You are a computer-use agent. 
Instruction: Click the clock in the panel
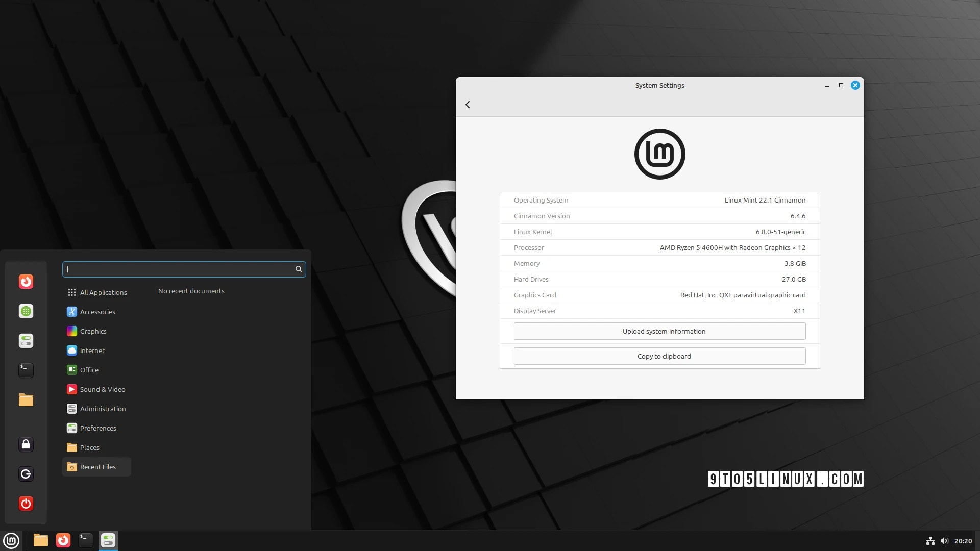tap(963, 541)
